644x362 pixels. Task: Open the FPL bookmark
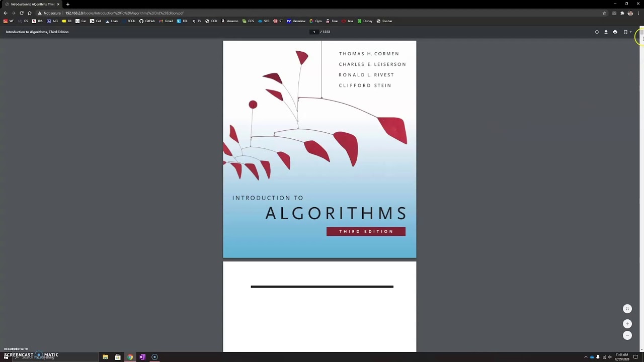click(182, 21)
